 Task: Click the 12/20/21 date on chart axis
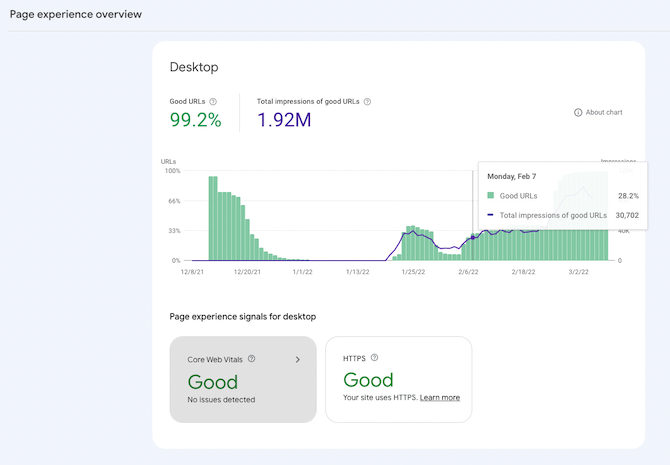click(247, 271)
